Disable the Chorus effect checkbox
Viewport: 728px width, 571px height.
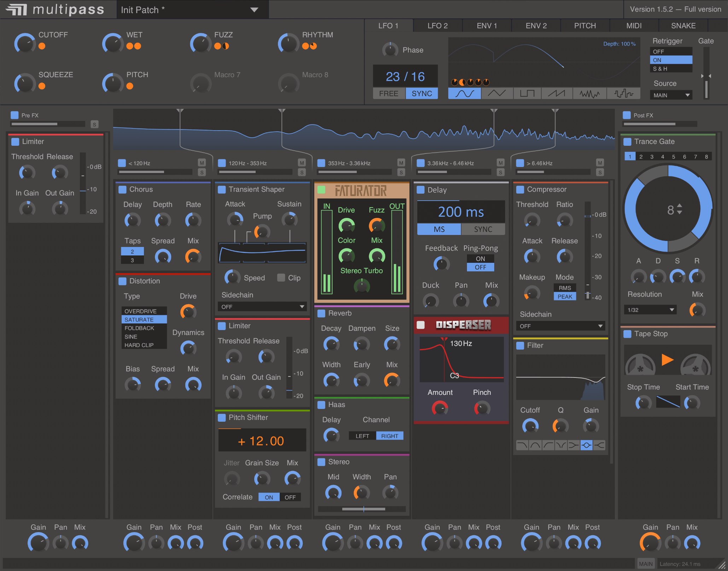coord(122,189)
